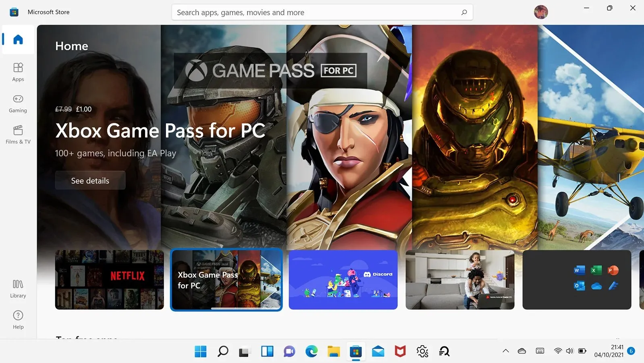Launch Microsoft Edge from the taskbar
The image size is (644, 363).
tap(311, 351)
